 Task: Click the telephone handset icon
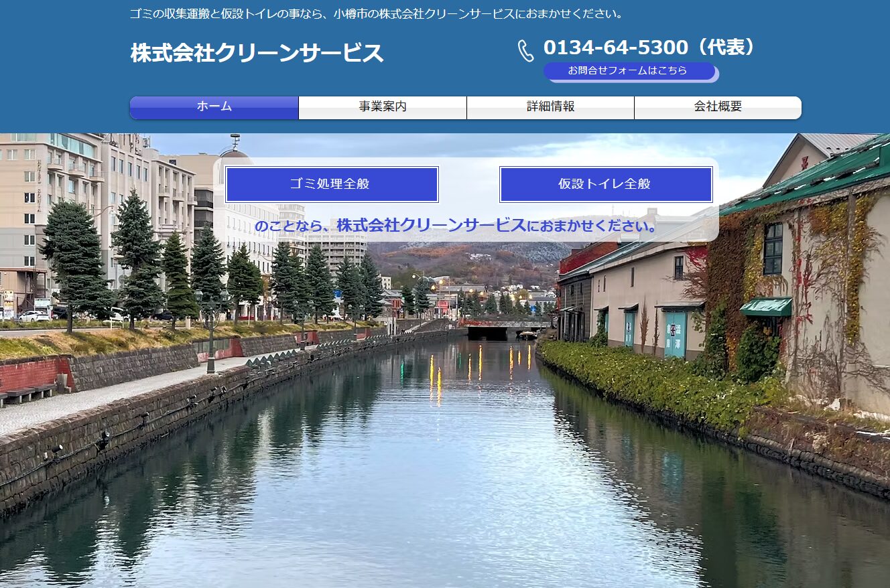coord(525,51)
